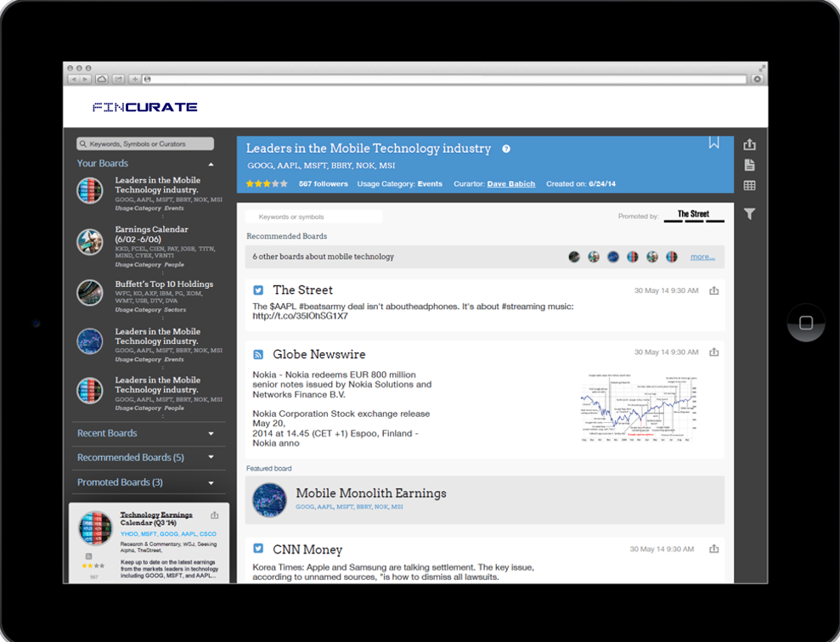Click YHOO, MSFT, GOOG, AAPL, CSCO tickers
840x642 pixels.
[x=168, y=534]
